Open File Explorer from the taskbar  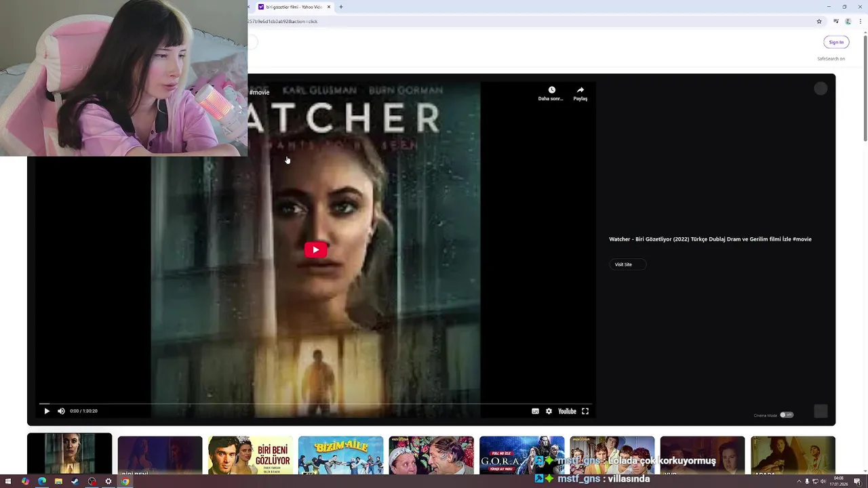click(x=58, y=481)
